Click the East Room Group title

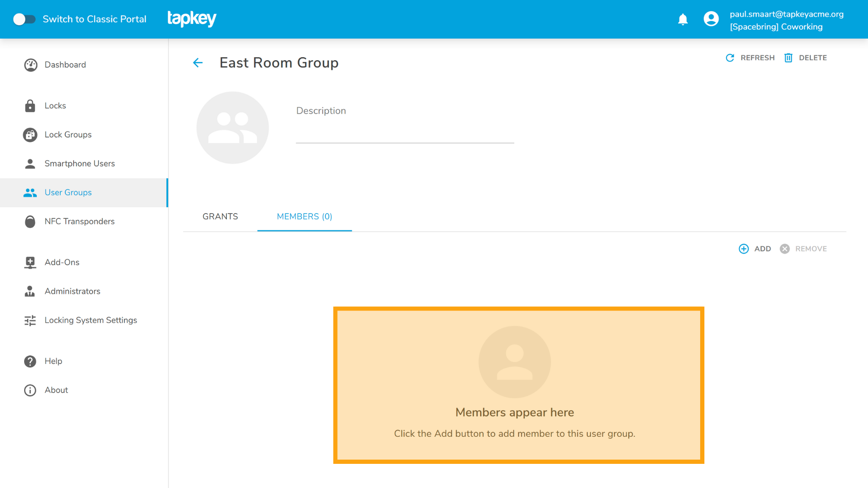(279, 63)
